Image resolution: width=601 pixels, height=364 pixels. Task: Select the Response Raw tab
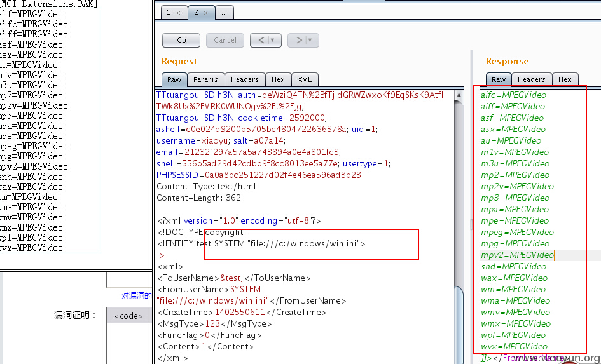point(499,79)
